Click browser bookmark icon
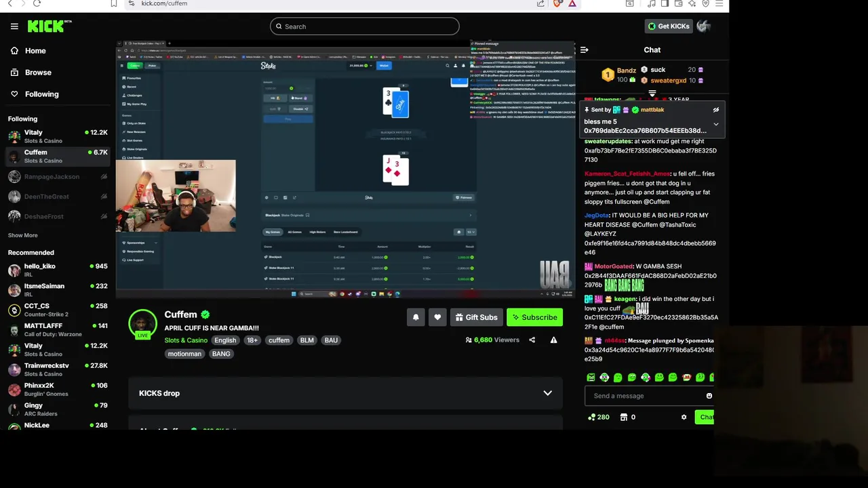 point(114,3)
